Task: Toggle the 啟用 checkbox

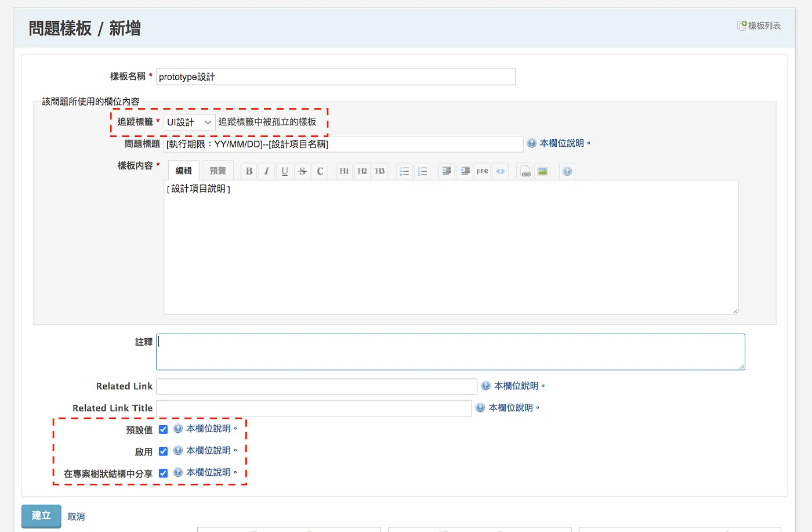Action: 163,451
